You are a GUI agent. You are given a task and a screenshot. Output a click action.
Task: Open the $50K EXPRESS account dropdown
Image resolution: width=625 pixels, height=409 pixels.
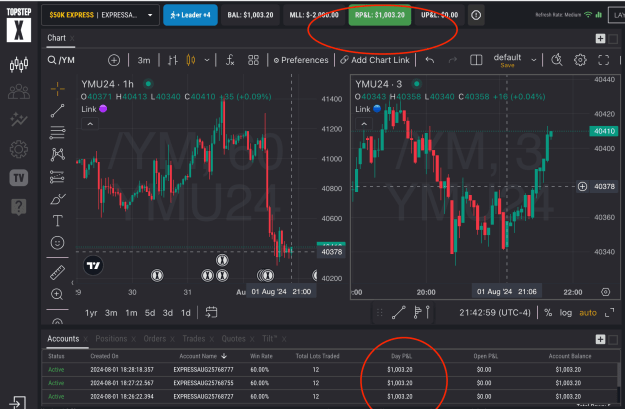(x=100, y=15)
